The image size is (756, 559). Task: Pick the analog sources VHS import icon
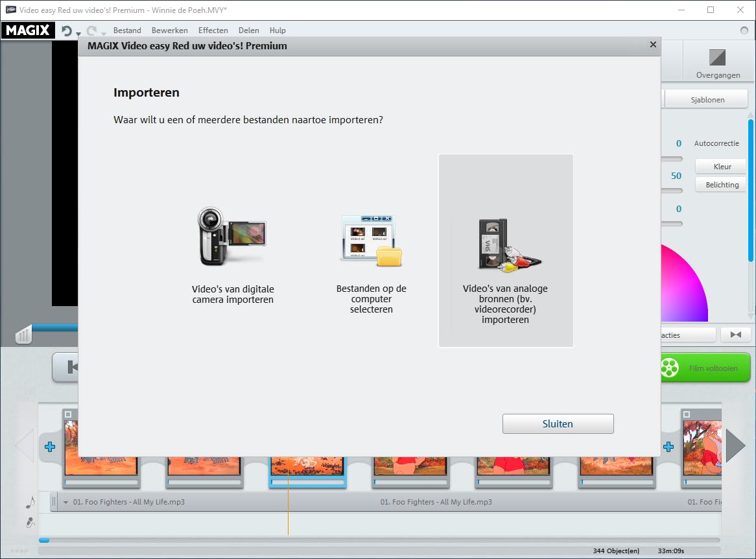[x=509, y=245]
